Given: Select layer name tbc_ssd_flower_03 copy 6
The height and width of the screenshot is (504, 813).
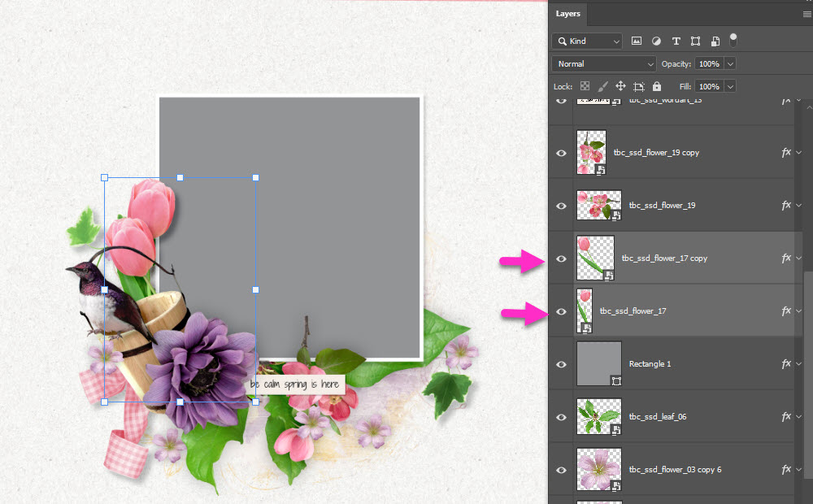Looking at the screenshot, I should (x=675, y=469).
